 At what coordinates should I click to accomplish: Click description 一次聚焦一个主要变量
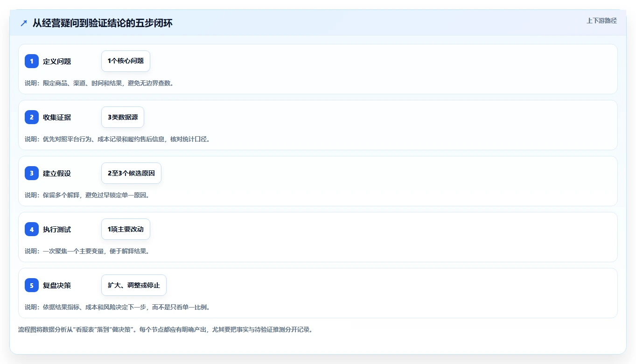[87, 251]
